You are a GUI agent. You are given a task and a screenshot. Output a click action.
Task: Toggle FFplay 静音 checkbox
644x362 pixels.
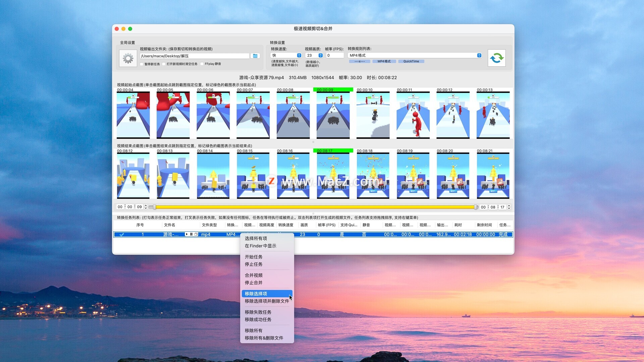pos(202,64)
